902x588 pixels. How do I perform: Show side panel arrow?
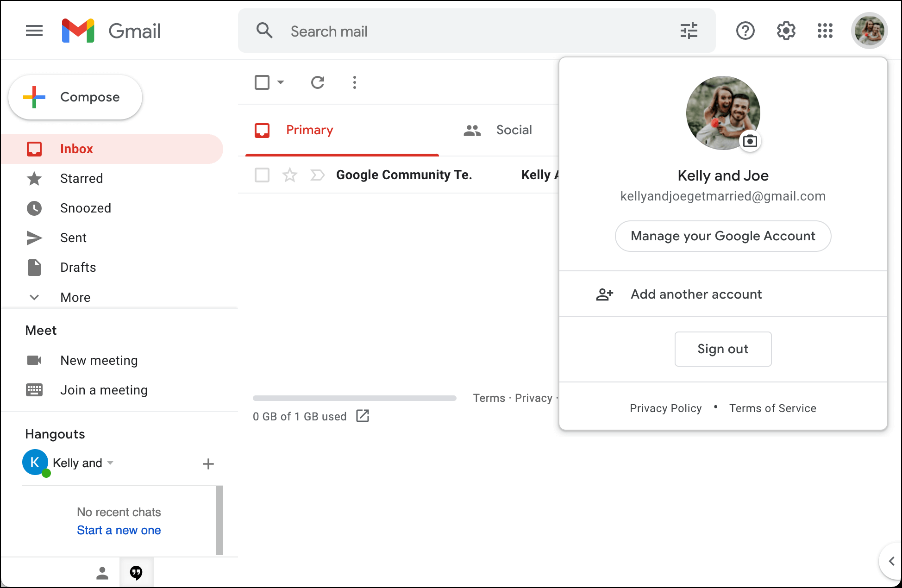click(x=891, y=561)
